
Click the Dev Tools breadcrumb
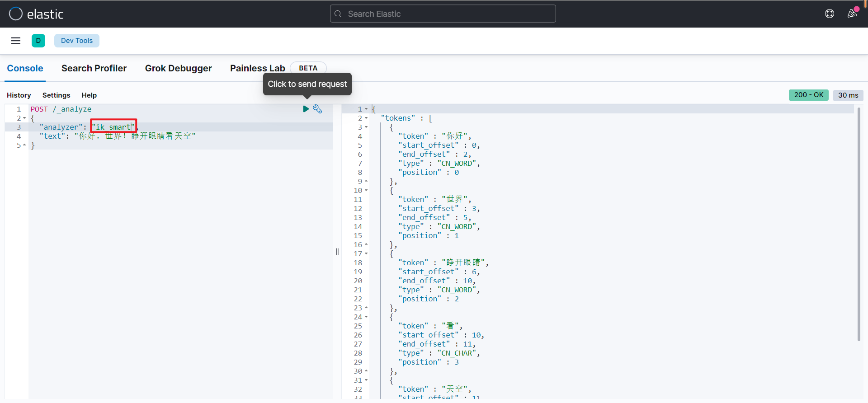click(x=77, y=41)
